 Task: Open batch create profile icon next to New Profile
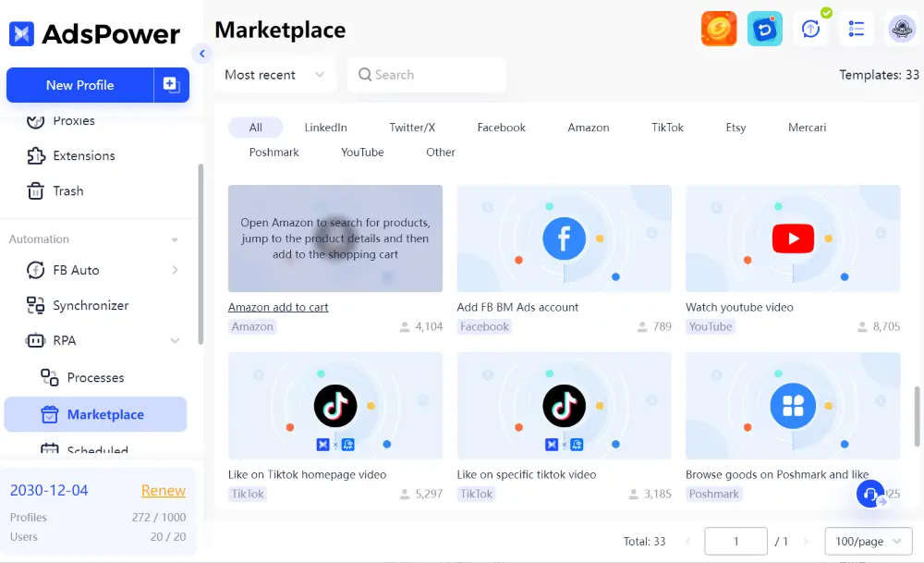coord(172,85)
